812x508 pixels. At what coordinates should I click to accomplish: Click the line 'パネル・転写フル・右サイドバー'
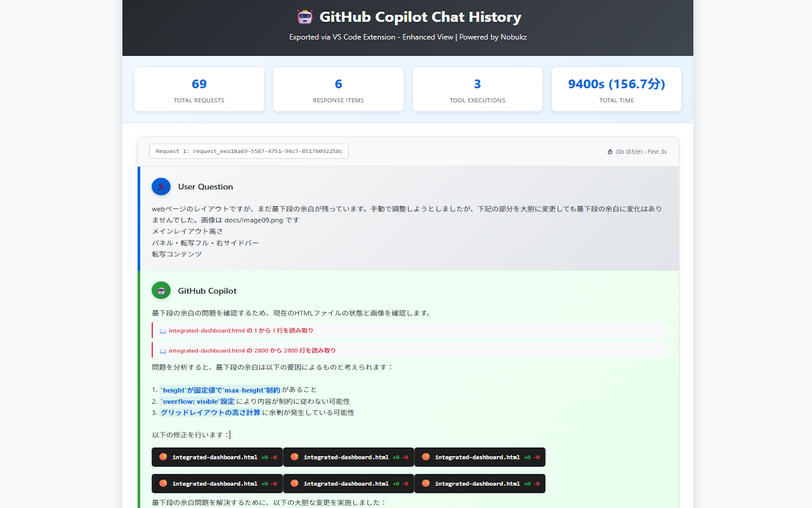[205, 243]
